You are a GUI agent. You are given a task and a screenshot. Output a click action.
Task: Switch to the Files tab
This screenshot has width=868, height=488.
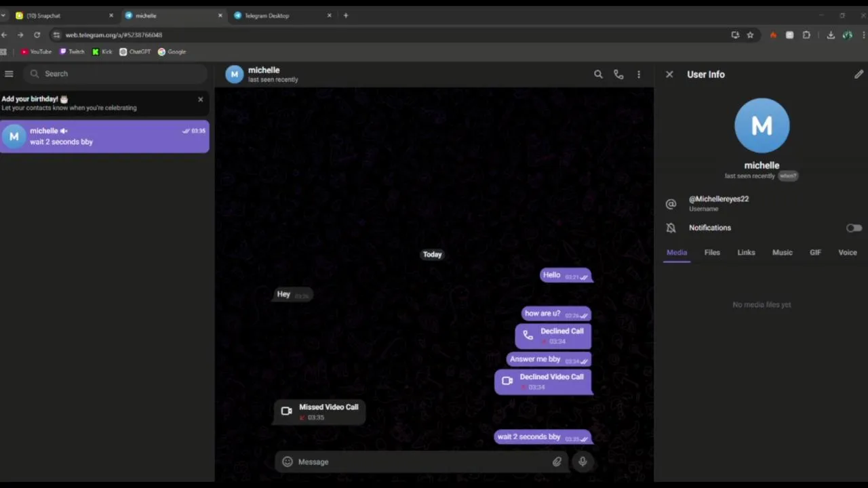[x=712, y=252]
